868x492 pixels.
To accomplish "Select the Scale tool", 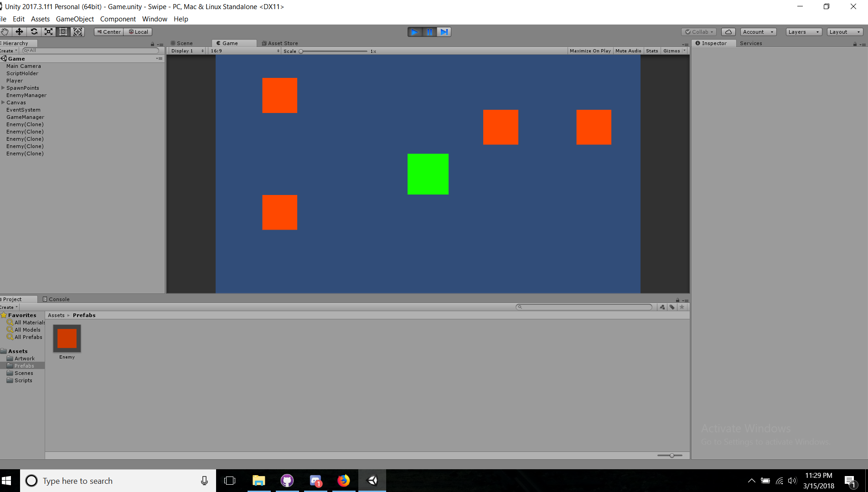I will click(48, 31).
